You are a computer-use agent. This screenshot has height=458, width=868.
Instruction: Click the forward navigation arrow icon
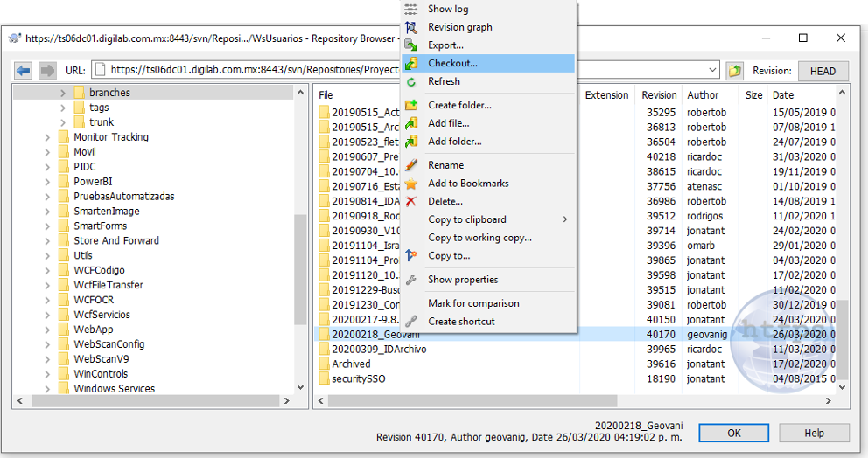tap(49, 71)
